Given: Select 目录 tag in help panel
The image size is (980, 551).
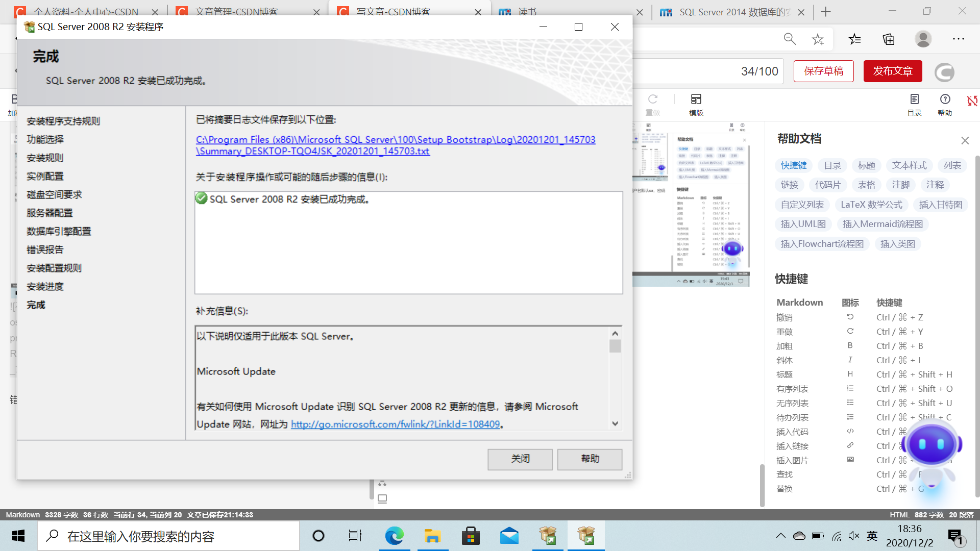Looking at the screenshot, I should [832, 165].
